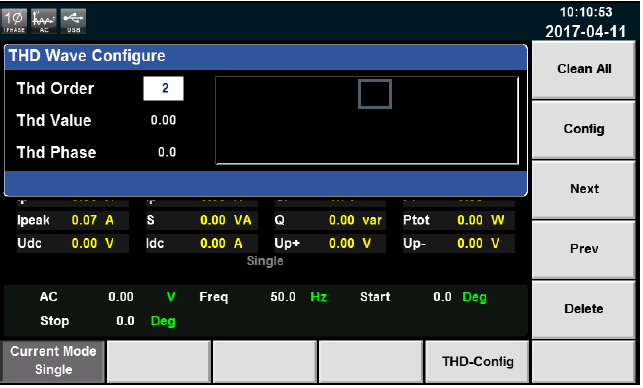The image size is (643, 388).
Task: Select the Freq 50.0 Hz value
Action: point(283,297)
